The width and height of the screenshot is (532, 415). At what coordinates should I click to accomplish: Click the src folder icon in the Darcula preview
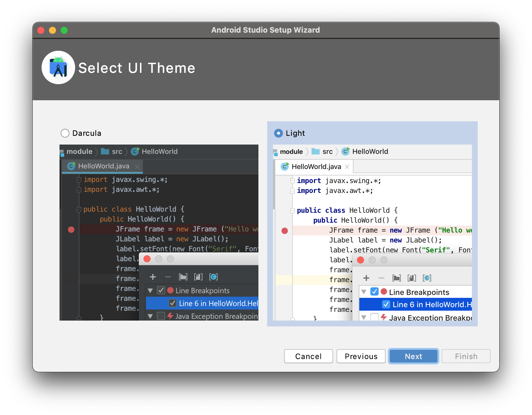[x=105, y=151]
